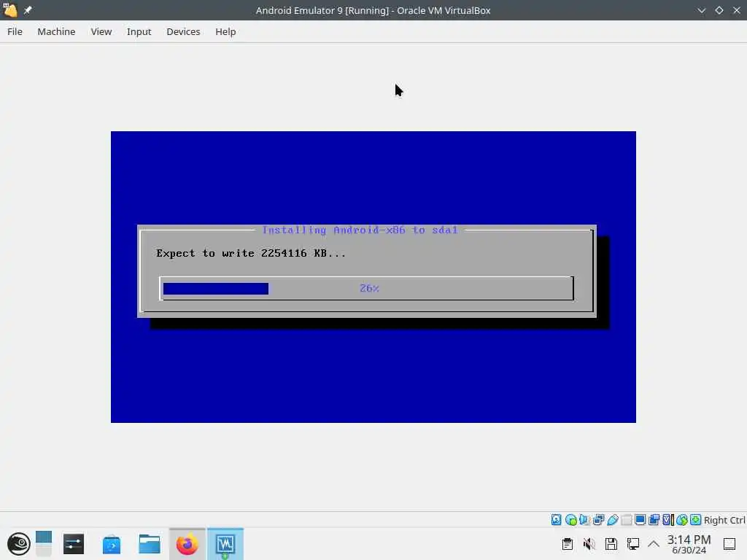
Task: Click the hard disk activity status icon
Action: (557, 519)
